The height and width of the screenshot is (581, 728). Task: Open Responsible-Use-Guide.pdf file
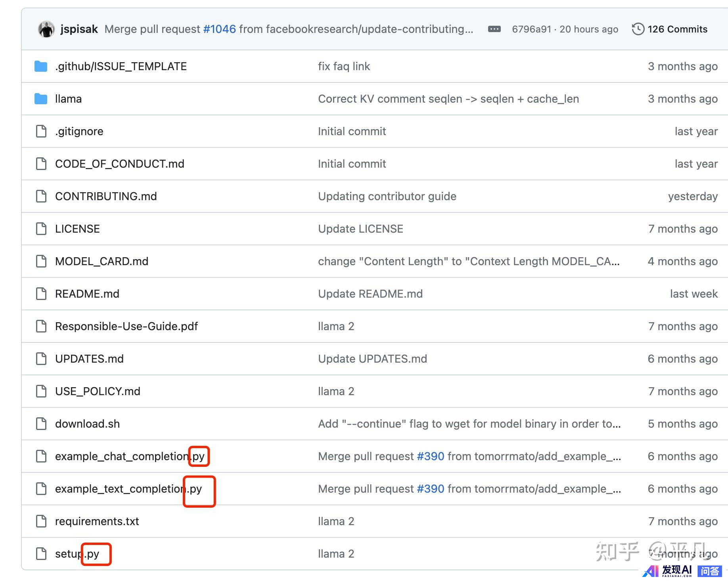tap(126, 326)
